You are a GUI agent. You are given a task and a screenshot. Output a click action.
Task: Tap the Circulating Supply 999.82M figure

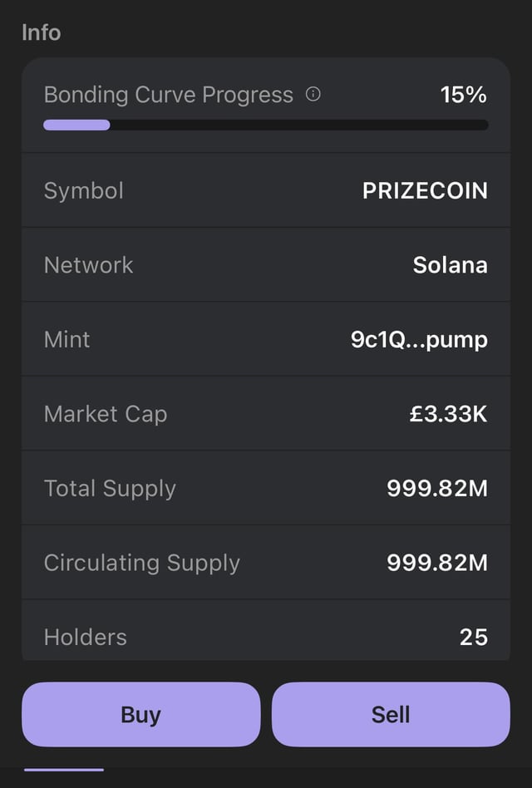(x=437, y=563)
